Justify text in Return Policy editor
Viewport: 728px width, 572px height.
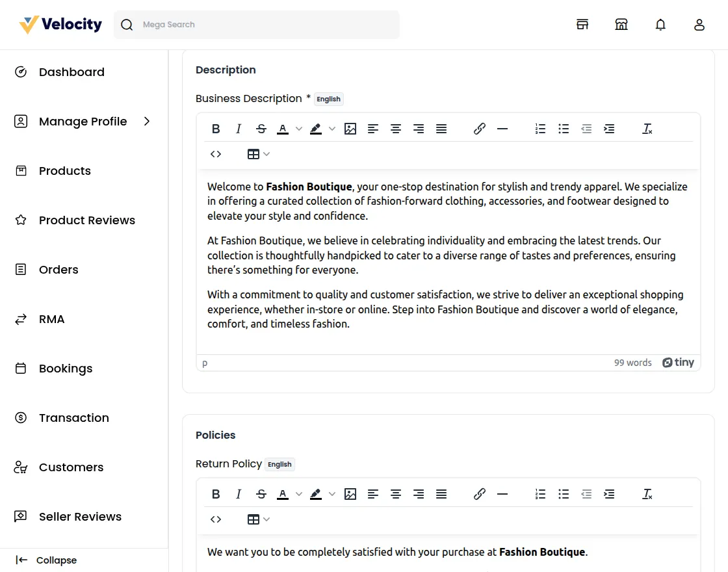(441, 494)
